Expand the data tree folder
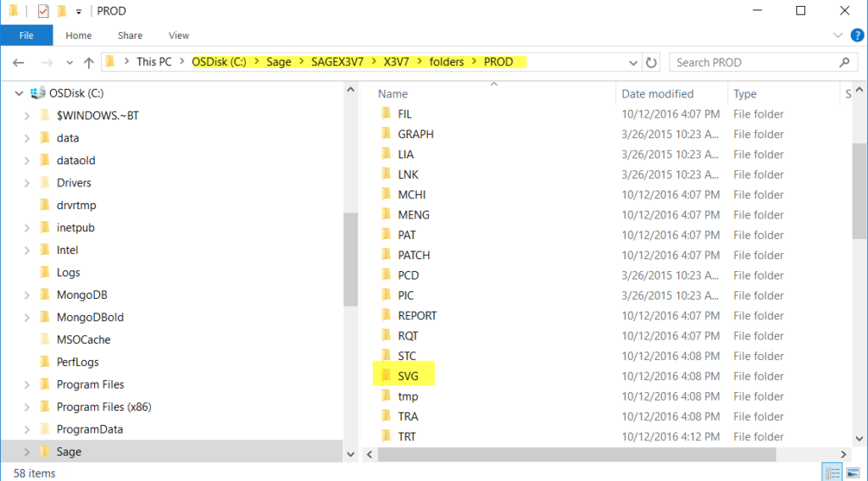 click(x=26, y=138)
